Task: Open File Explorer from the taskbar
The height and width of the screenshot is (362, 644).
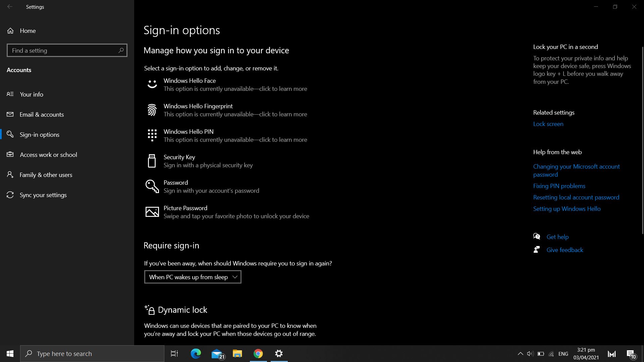Action: pyautogui.click(x=237, y=354)
